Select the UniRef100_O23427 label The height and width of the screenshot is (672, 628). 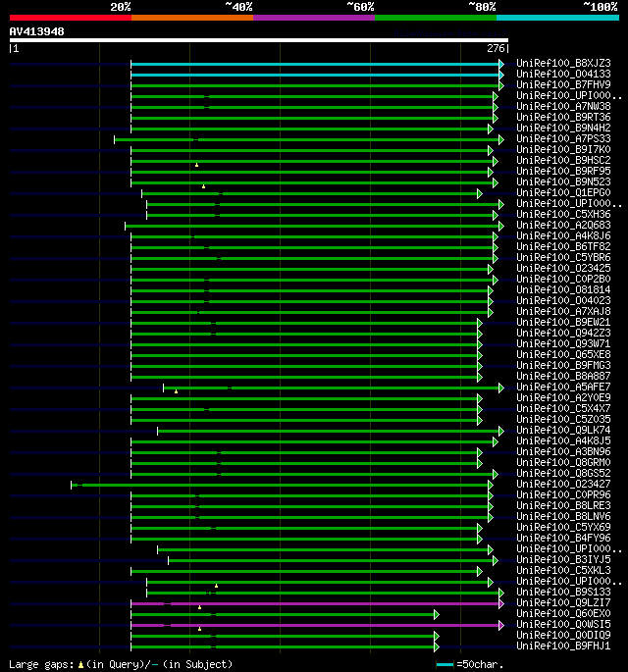563,484
